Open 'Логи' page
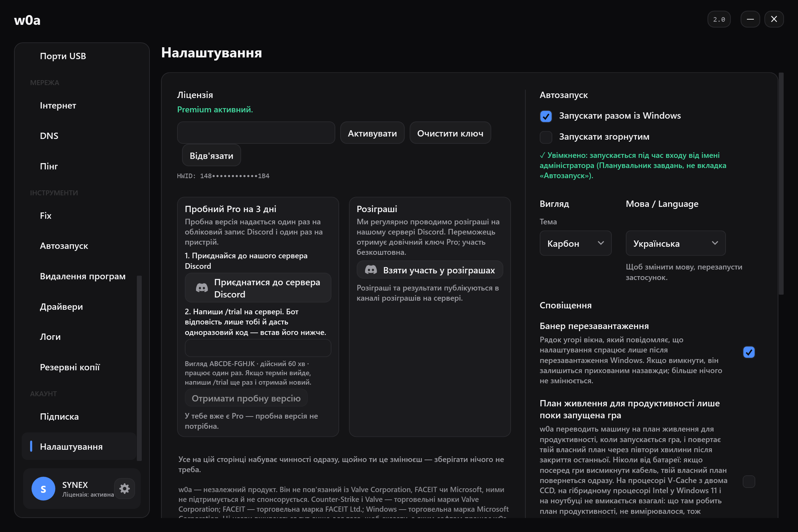 79,337
